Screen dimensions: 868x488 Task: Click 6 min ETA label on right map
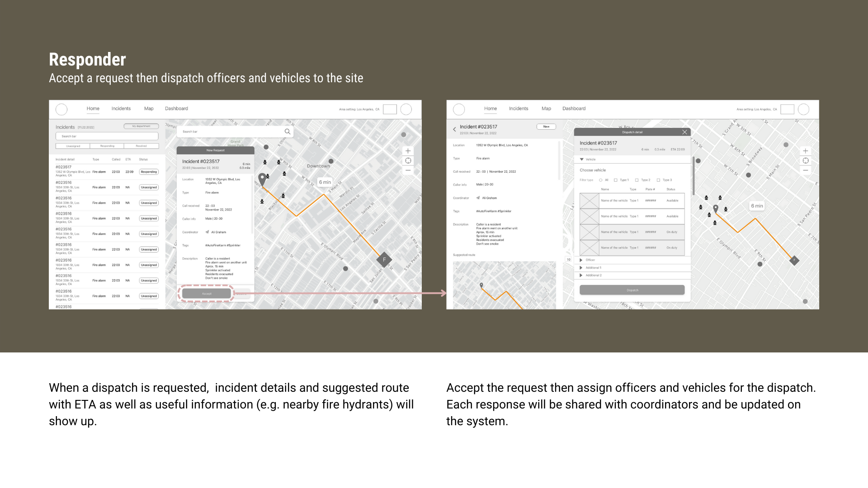point(757,206)
